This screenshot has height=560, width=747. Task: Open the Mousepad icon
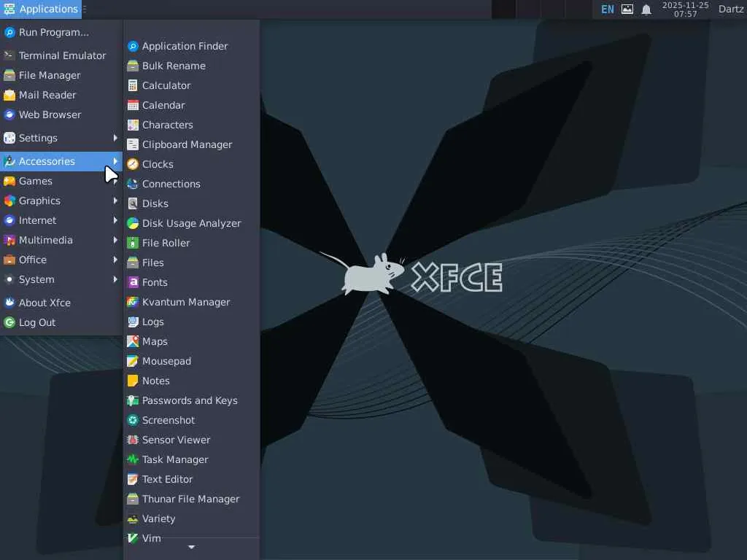tap(133, 361)
